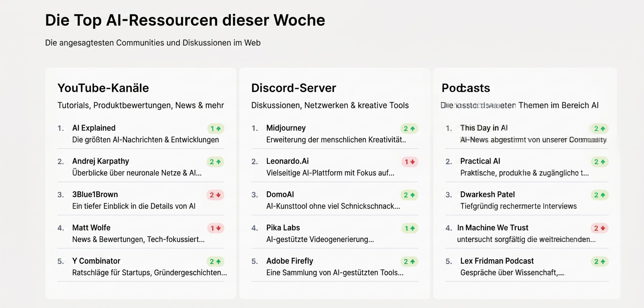Click AI Explained rank-up badge
The width and height of the screenshot is (644, 308).
[x=216, y=129]
